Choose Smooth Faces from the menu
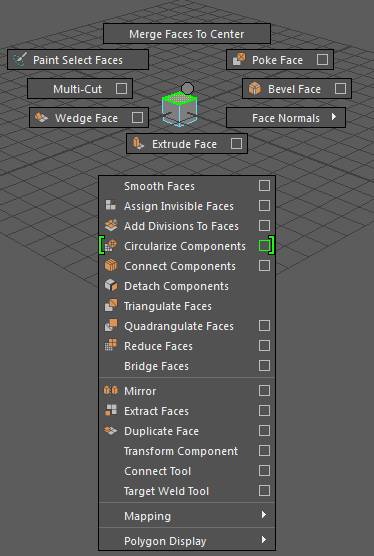Image resolution: width=374 pixels, height=556 pixels. (187, 186)
